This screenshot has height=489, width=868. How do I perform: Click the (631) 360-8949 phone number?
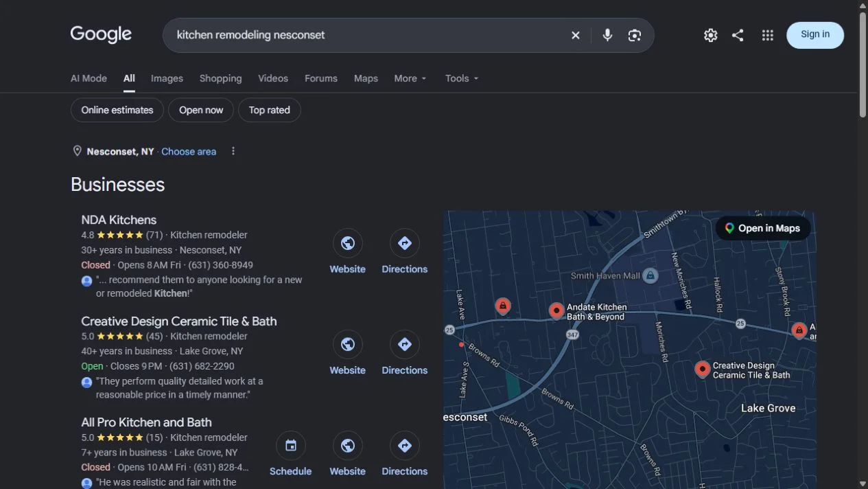(x=220, y=265)
